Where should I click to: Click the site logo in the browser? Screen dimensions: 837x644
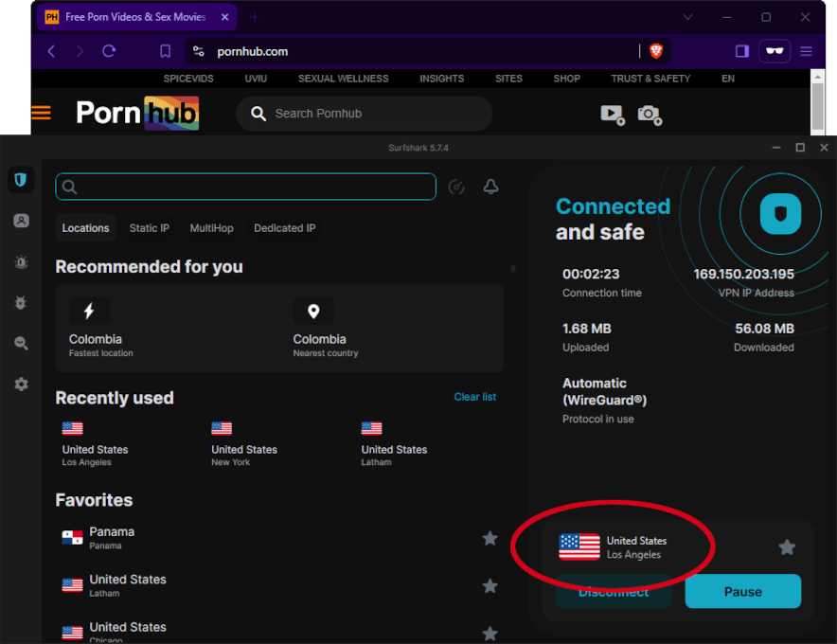(x=137, y=114)
